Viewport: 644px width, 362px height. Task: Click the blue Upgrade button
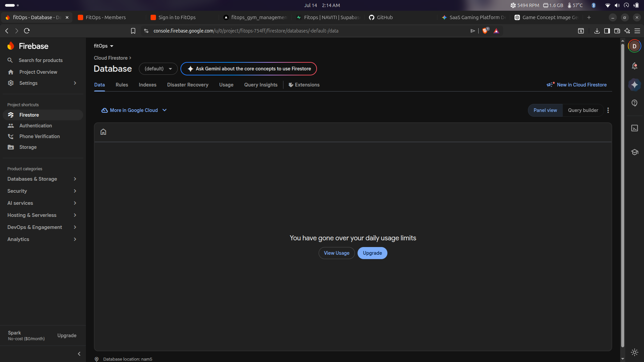[x=372, y=253]
